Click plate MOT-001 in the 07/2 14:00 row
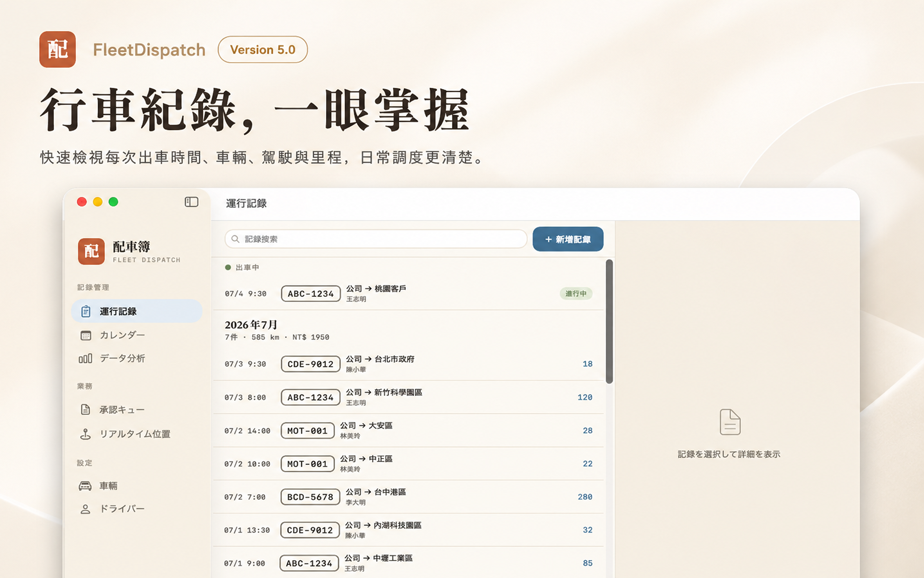Viewport: 924px width, 578px height. pyautogui.click(x=307, y=430)
